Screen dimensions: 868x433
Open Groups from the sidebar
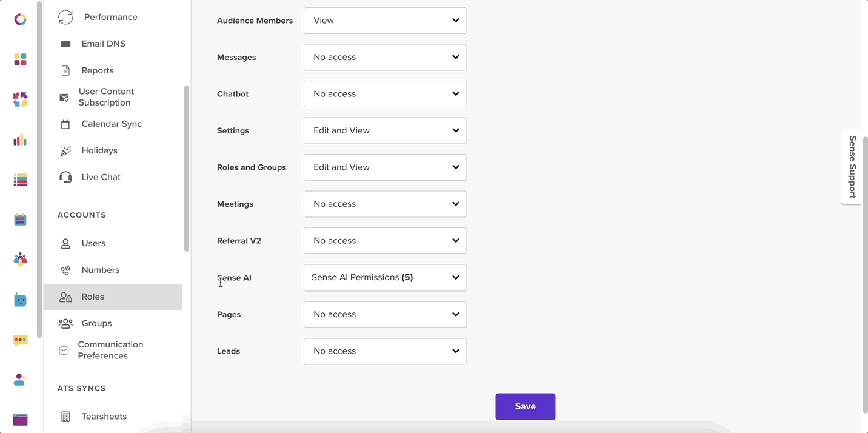[95, 323]
